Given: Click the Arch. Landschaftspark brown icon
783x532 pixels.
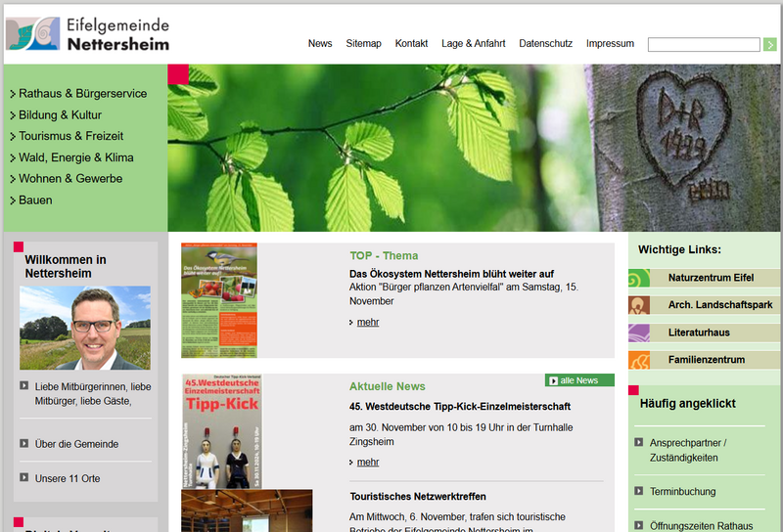Looking at the screenshot, I should point(639,305).
